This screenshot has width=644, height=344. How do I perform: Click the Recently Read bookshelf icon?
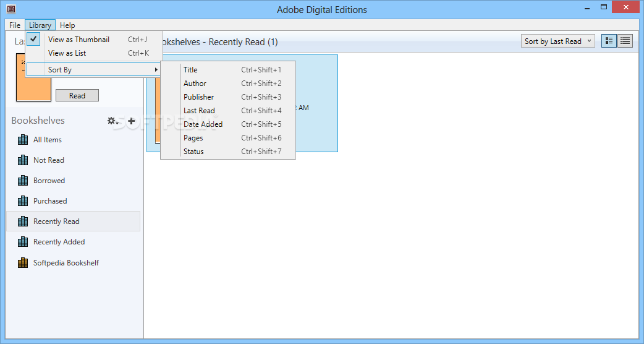(23, 221)
